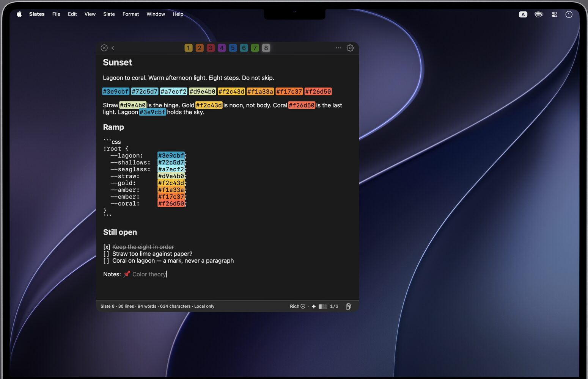Follow the 'Color theory' note link

(x=149, y=274)
